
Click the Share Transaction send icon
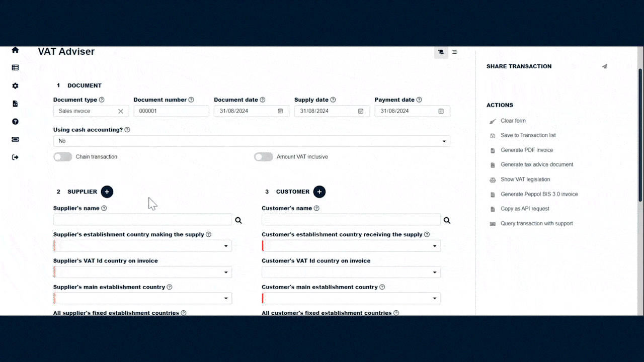604,66
